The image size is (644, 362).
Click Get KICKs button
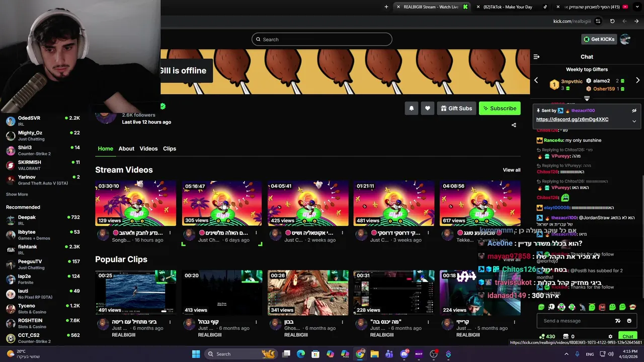[599, 39]
